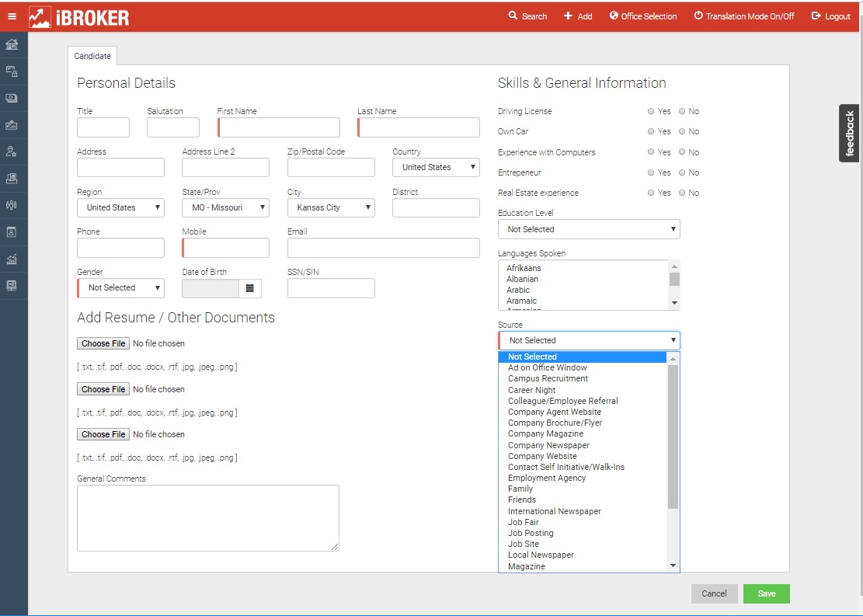Click the globe icon for Office Selection

(614, 16)
